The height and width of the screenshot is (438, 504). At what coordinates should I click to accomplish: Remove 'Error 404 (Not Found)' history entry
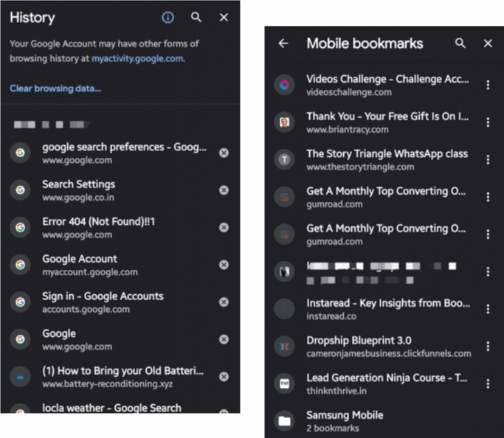coord(224,227)
